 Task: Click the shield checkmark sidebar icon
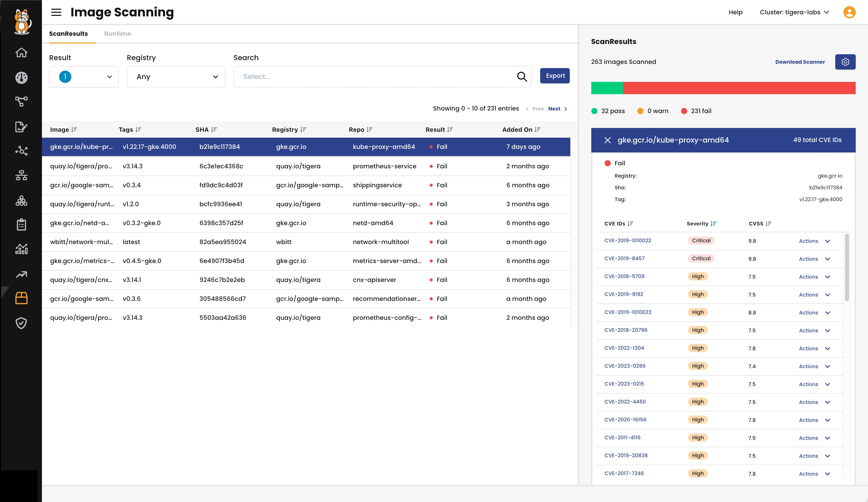[x=21, y=323]
